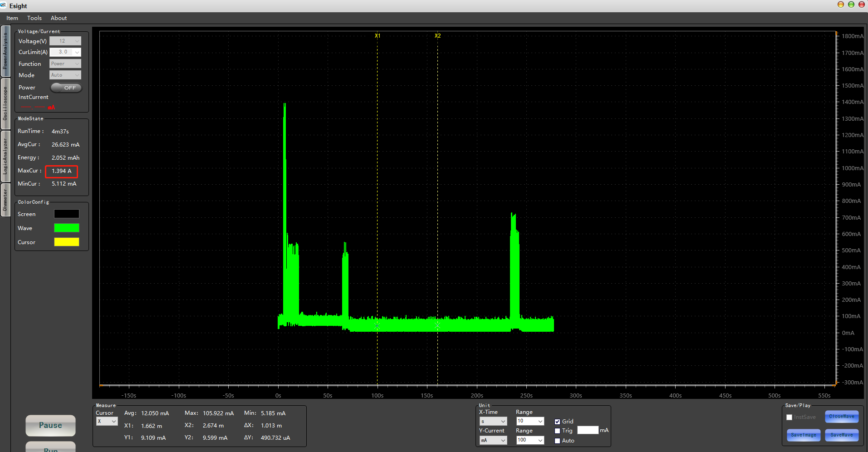Uncheck the Grid checkbox

pos(557,422)
